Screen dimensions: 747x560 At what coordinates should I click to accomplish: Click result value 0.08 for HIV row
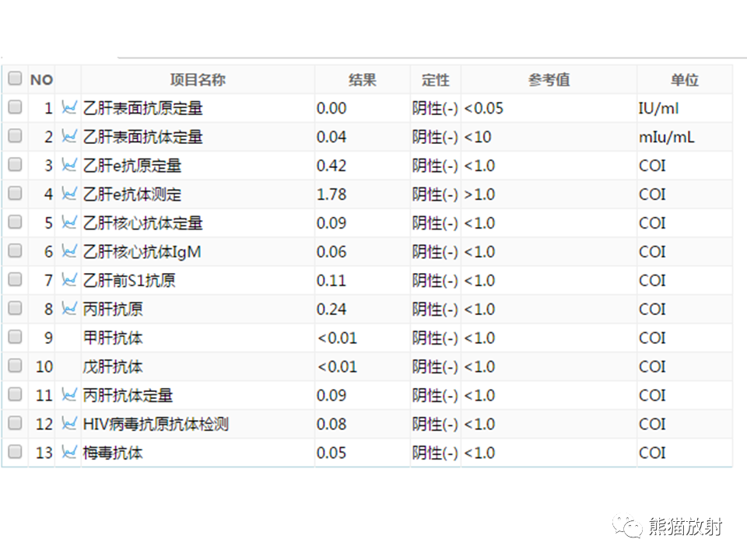[x=331, y=424]
